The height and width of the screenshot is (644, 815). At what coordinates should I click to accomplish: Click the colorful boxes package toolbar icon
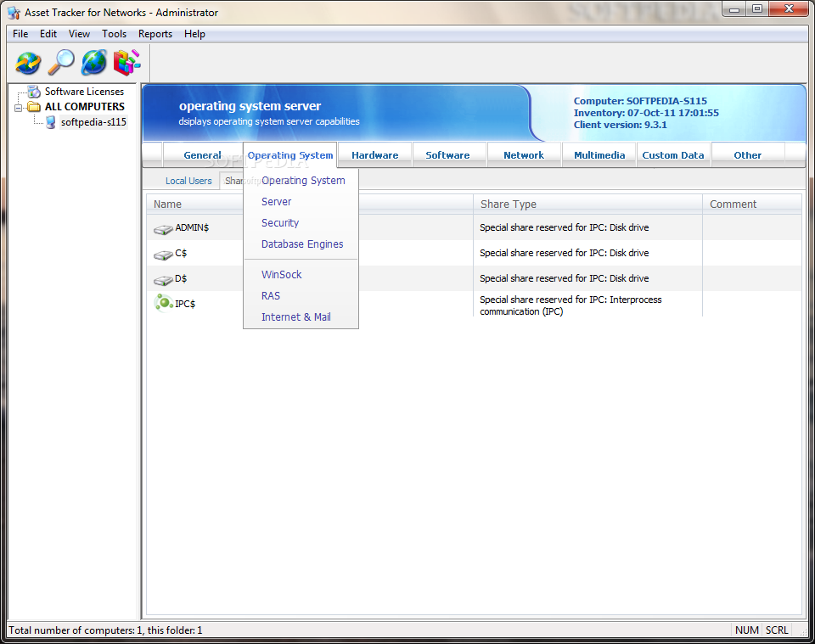coord(126,62)
